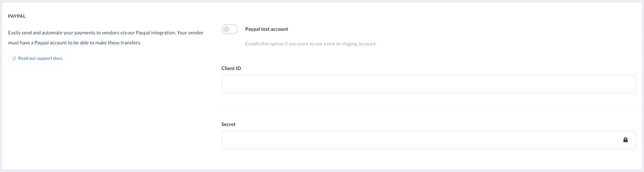Focus the Client ID input field
Screen dimensions: 644x172
point(429,84)
